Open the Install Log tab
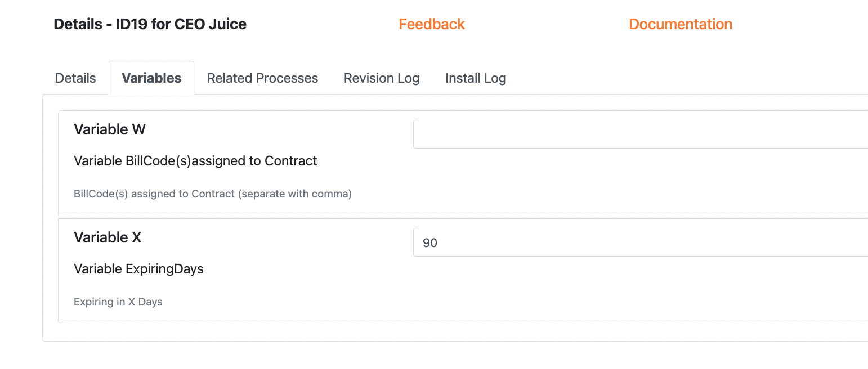Screen dimensions: 868x369 click(476, 78)
